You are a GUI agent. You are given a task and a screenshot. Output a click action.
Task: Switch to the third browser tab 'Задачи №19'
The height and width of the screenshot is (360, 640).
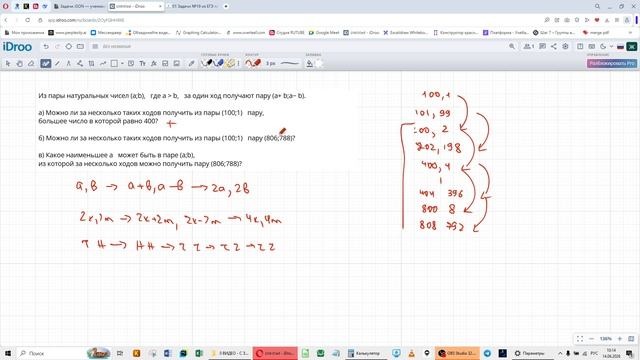(193, 7)
